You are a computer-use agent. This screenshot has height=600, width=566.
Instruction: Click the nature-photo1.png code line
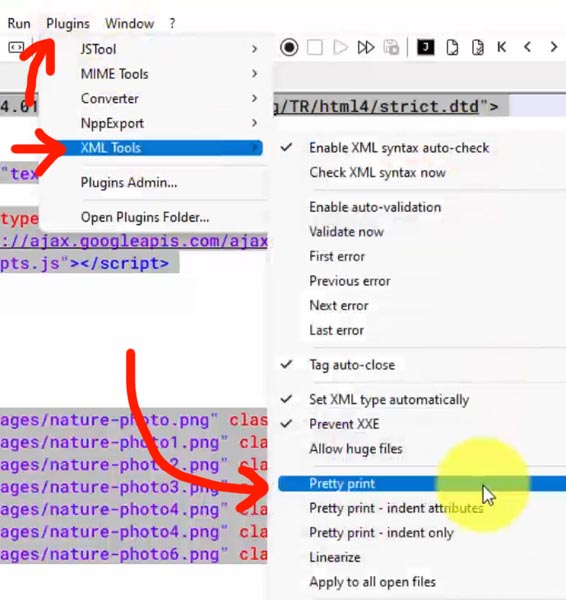134,442
